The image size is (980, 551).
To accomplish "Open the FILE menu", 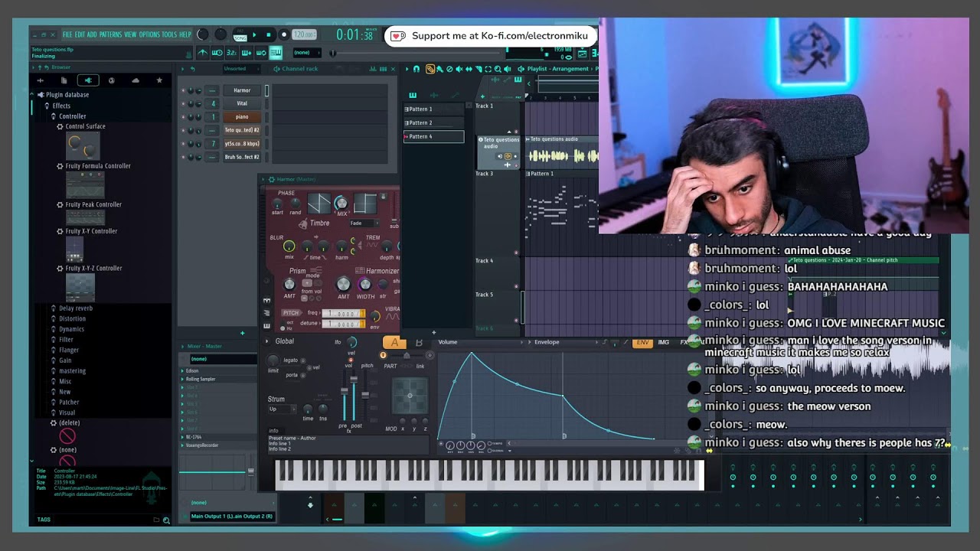I will [x=67, y=34].
